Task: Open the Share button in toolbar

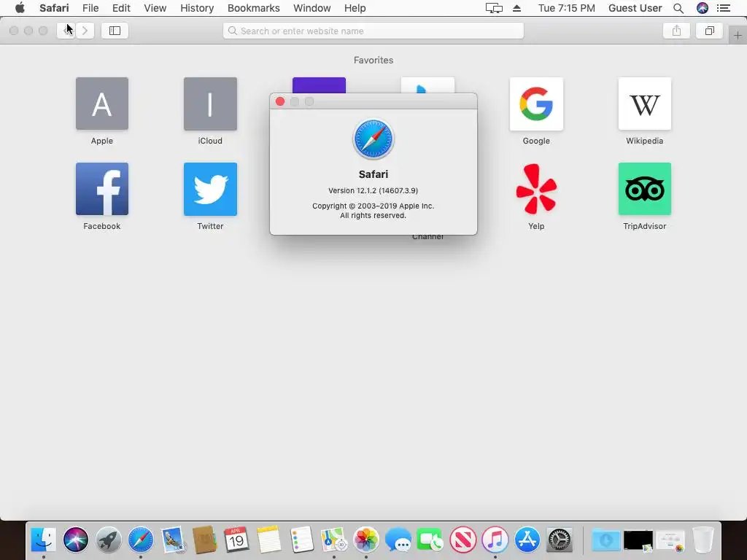Action: coord(676,31)
